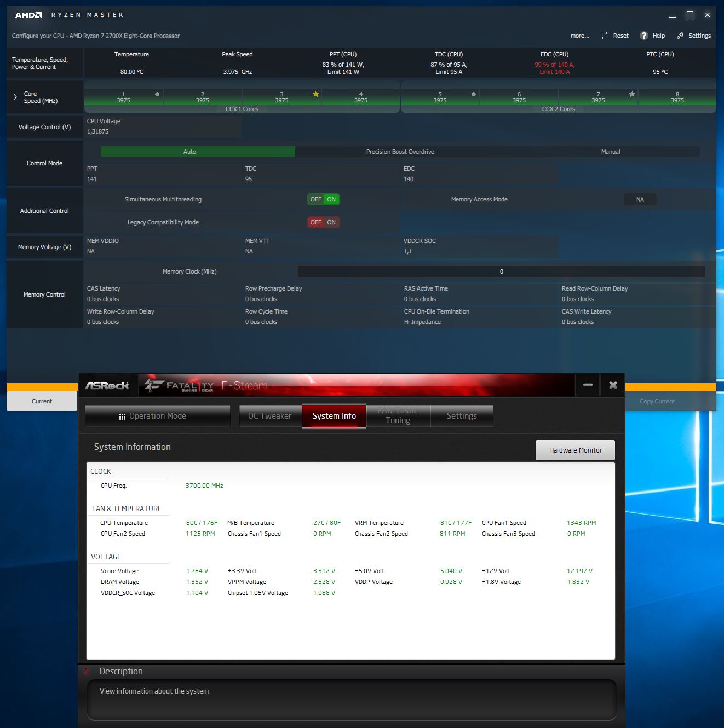Click VRM Temperature 81C / 177F reading

click(x=456, y=523)
